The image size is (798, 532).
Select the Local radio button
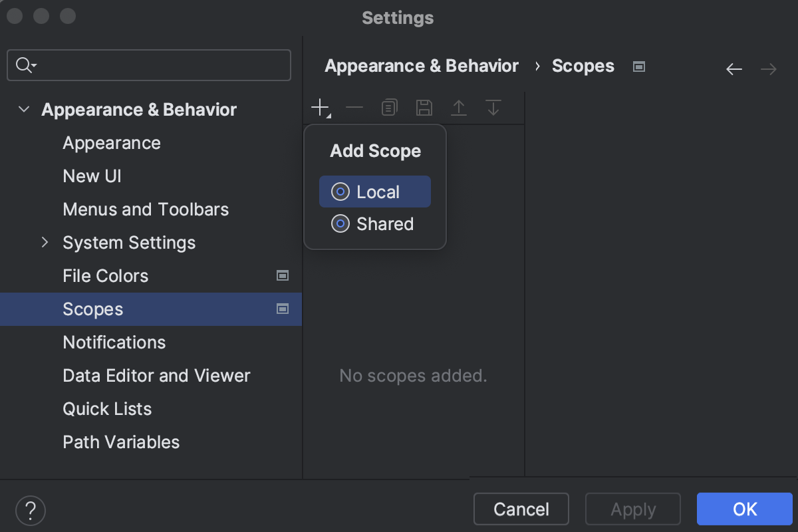340,192
